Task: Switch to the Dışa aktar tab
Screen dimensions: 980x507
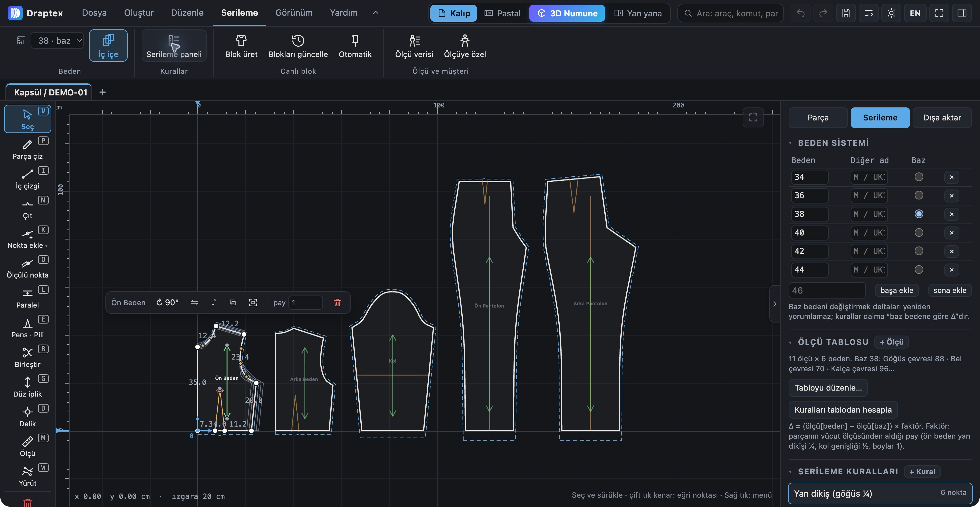Action: (942, 118)
